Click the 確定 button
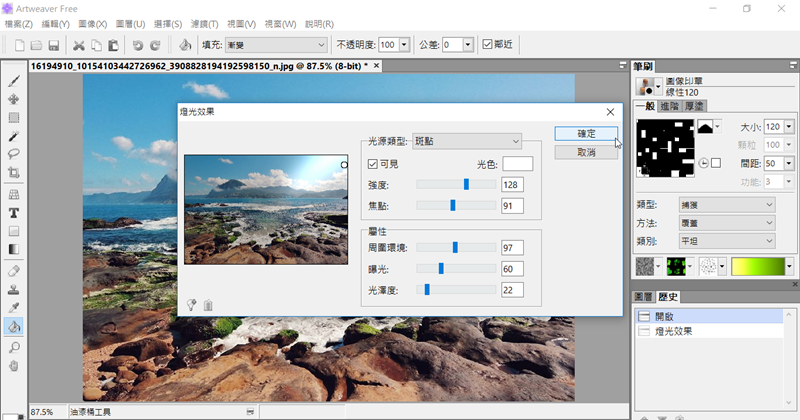 click(x=585, y=133)
